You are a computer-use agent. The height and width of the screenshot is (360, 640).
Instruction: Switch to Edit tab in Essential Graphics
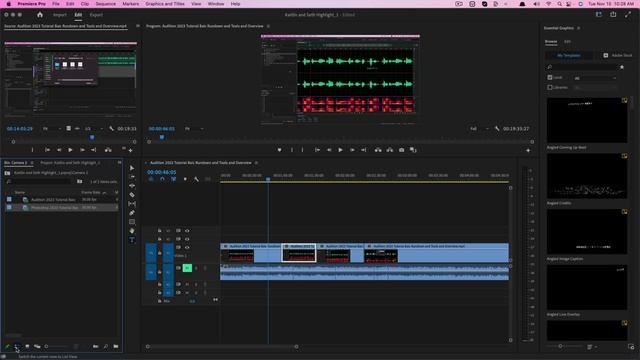[567, 42]
